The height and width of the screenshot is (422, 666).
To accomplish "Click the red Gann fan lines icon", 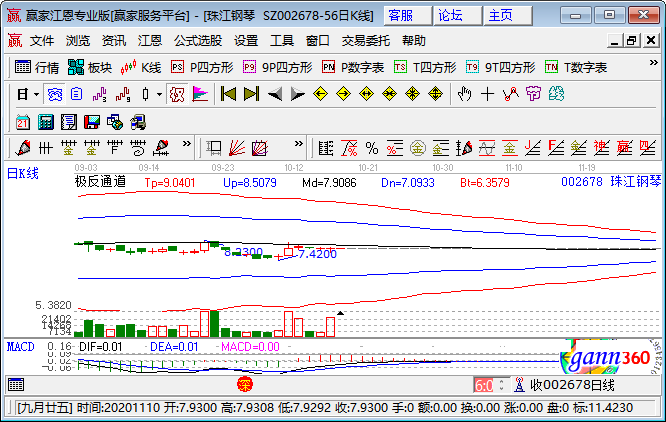I will pos(237,148).
